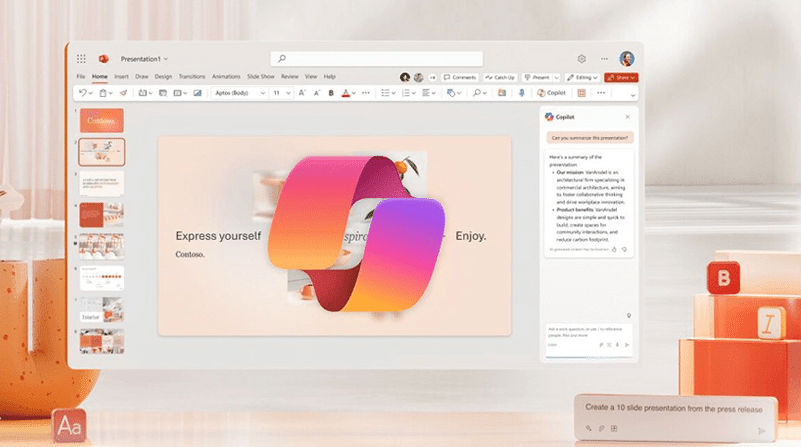Select the Format Painter brush icon

[x=123, y=93]
